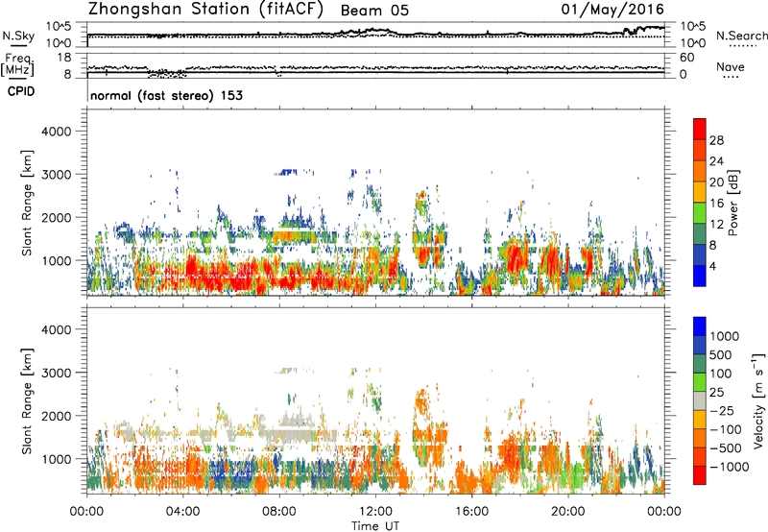Click the N.Sky legend label
Screen dimensions: 768x532
(18, 36)
